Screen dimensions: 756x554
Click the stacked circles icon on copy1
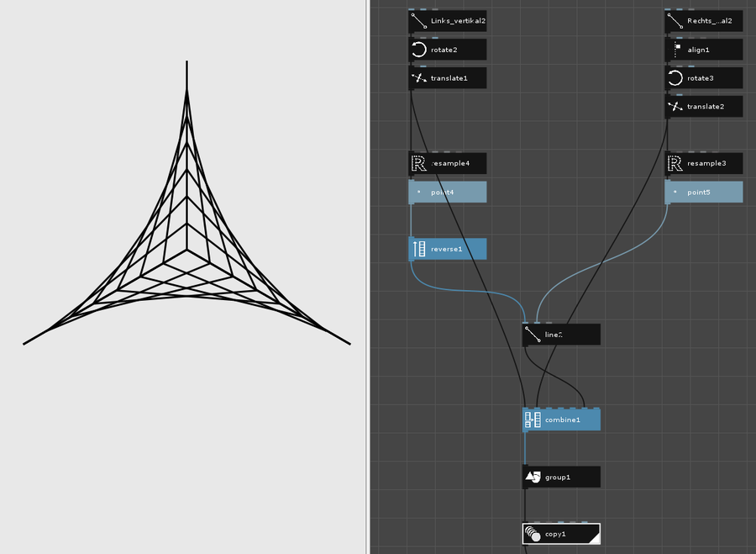coord(533,534)
